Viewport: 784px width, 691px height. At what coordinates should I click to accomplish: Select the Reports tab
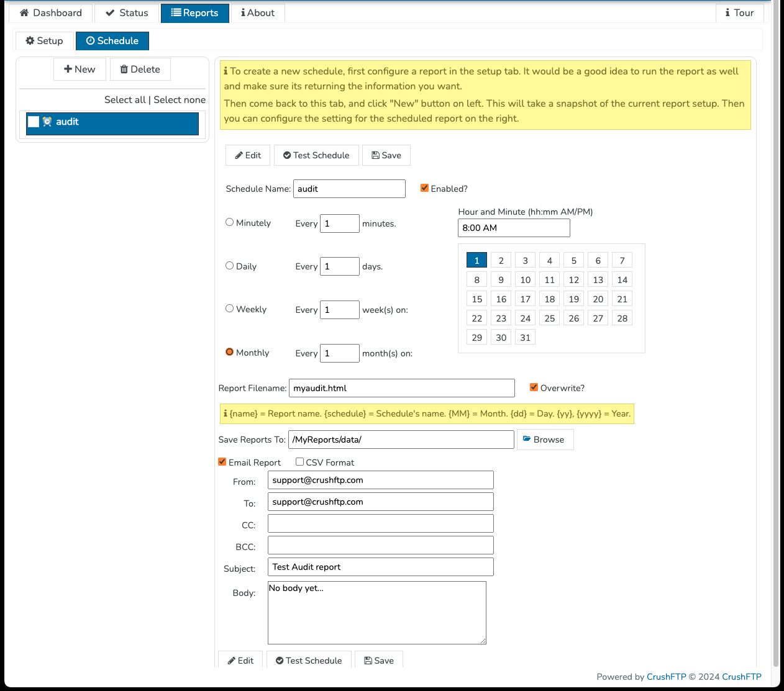pyautogui.click(x=195, y=13)
